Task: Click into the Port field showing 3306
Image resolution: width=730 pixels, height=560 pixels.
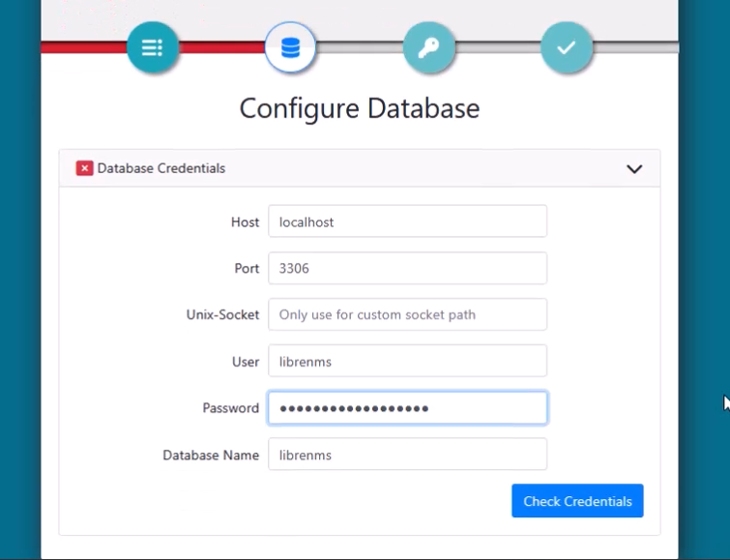Action: (407, 268)
